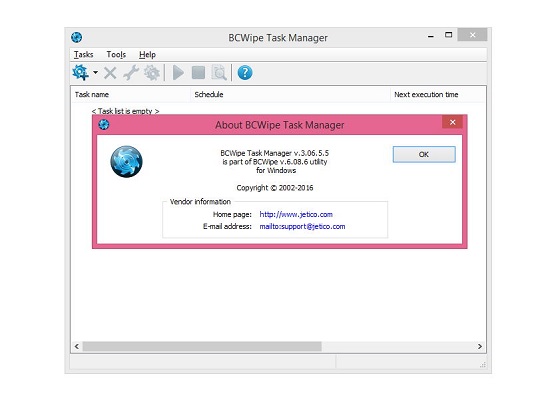Image resolution: width=550 pixels, height=400 pixels.
Task: Open the Help menu
Action: pos(147,55)
